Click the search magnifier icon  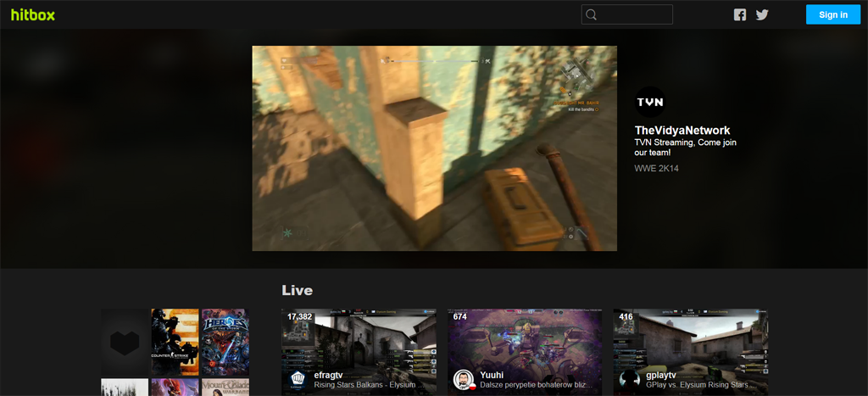[591, 14]
